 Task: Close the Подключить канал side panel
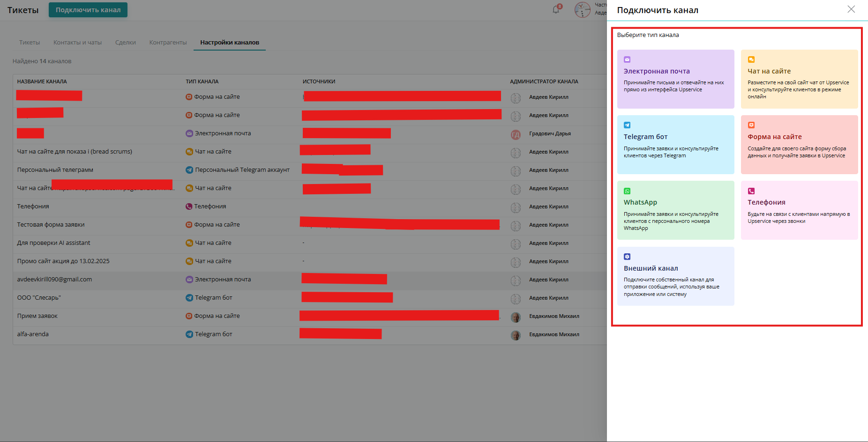coord(851,9)
